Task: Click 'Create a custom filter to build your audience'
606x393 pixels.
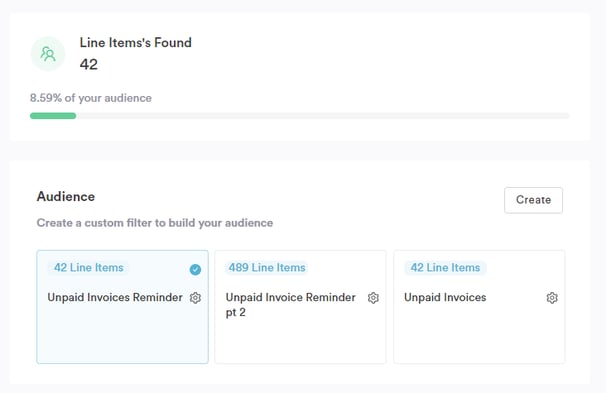Action: [x=155, y=223]
